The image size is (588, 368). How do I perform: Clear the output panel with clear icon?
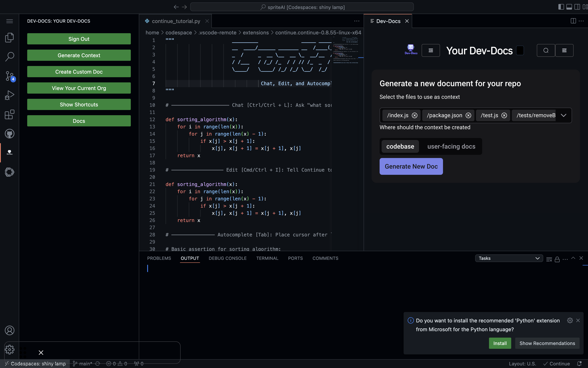click(x=549, y=259)
